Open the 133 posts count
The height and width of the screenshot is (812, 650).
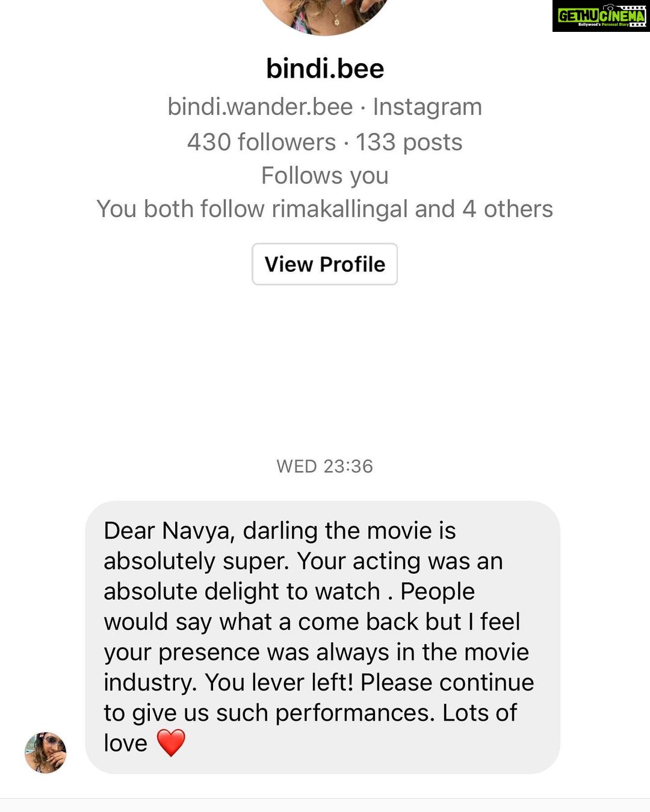tap(409, 143)
